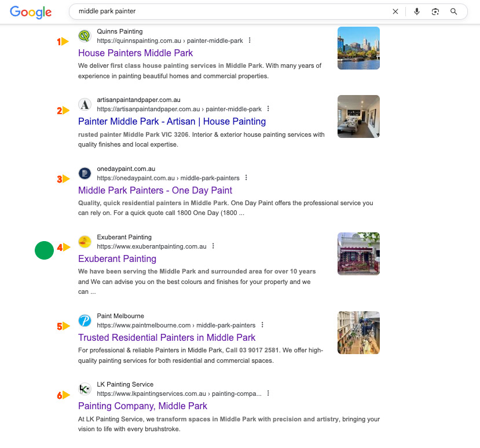
Task: Click the Artisan bedroom interior thumbnail
Action: click(x=358, y=116)
